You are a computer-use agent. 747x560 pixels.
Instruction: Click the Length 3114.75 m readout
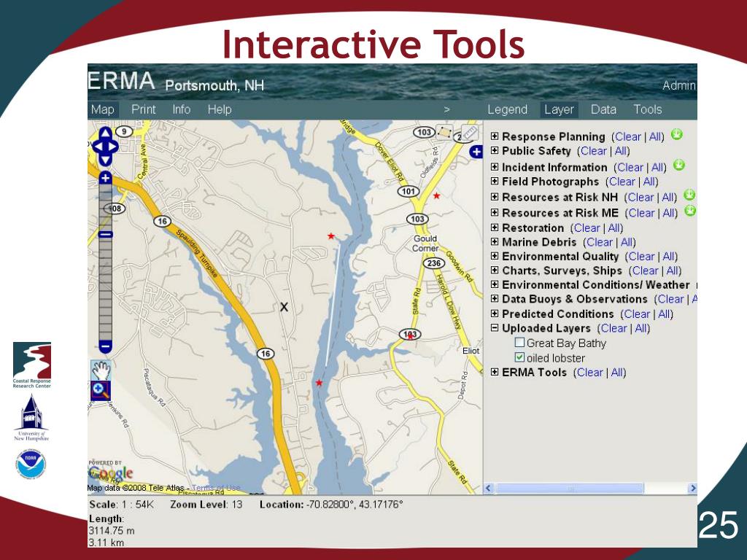click(112, 531)
